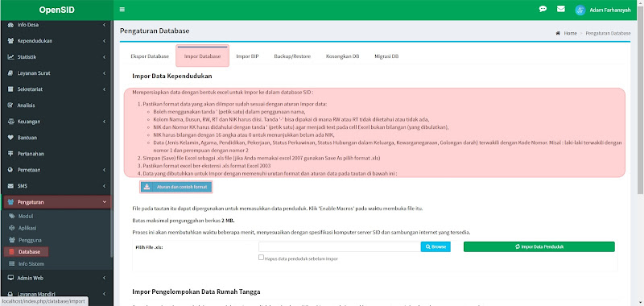Click Admin Web desktop icon
Screen dimensions: 644x306
(x=10, y=278)
